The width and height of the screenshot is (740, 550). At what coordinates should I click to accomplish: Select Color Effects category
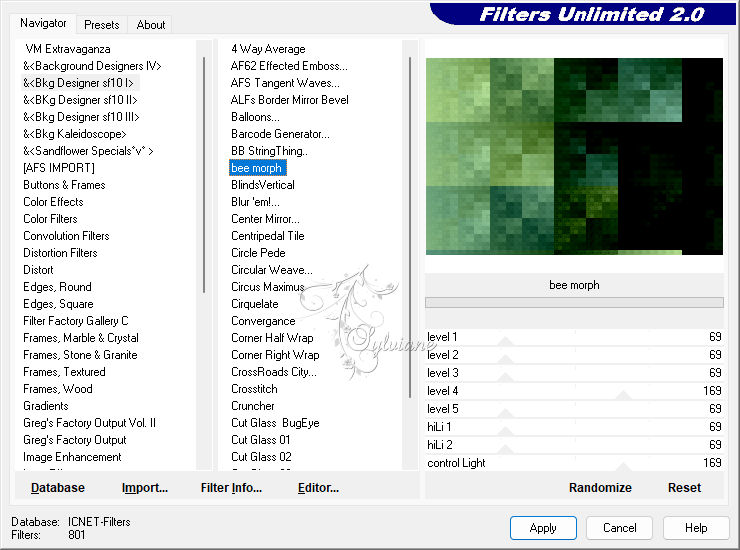tap(53, 202)
